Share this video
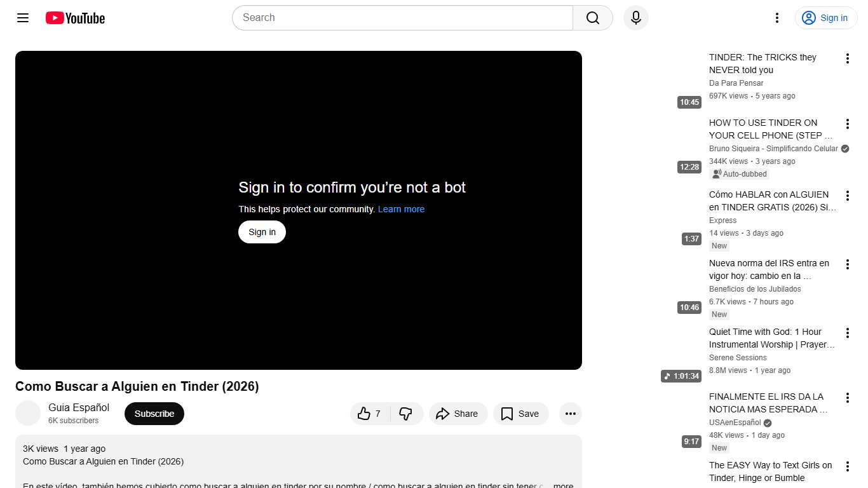Image resolution: width=868 pixels, height=488 pixels. [x=458, y=414]
